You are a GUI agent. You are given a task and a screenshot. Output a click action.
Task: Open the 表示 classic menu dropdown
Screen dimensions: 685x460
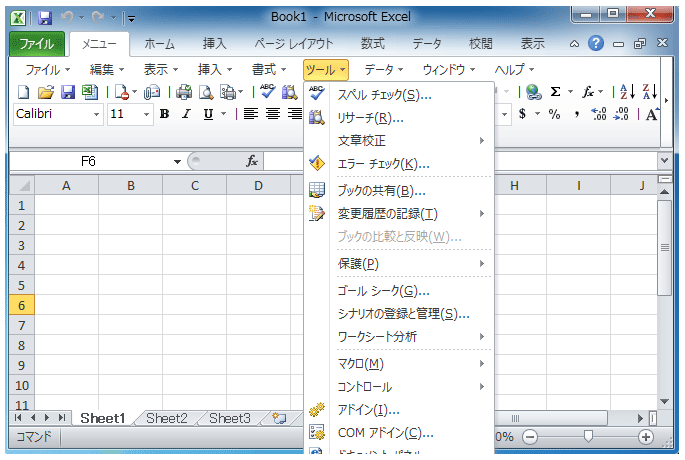[x=160, y=69]
